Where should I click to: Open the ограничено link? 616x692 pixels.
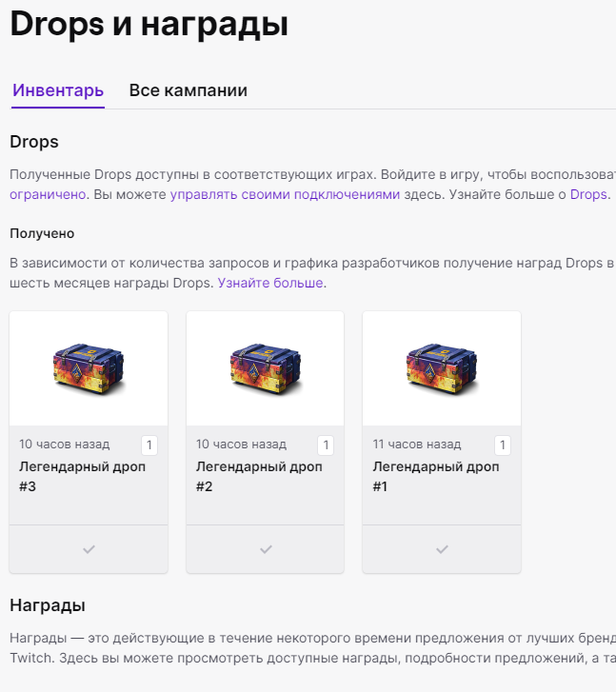48,194
